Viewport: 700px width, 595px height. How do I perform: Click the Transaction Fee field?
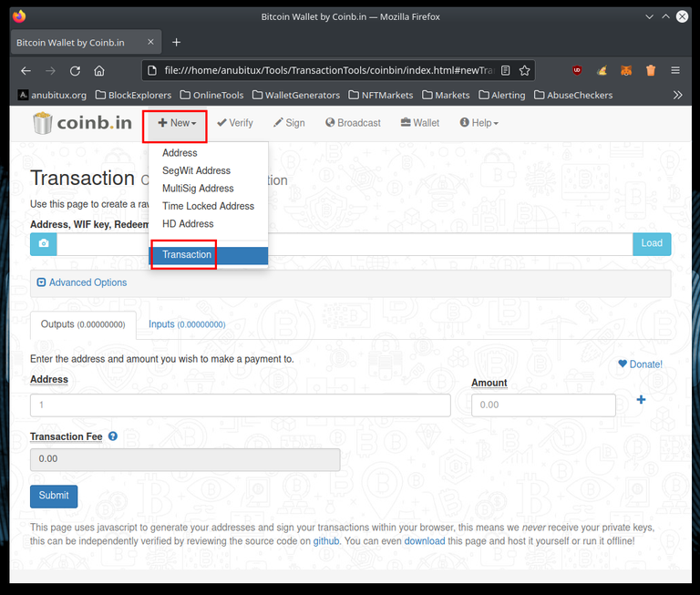click(185, 459)
